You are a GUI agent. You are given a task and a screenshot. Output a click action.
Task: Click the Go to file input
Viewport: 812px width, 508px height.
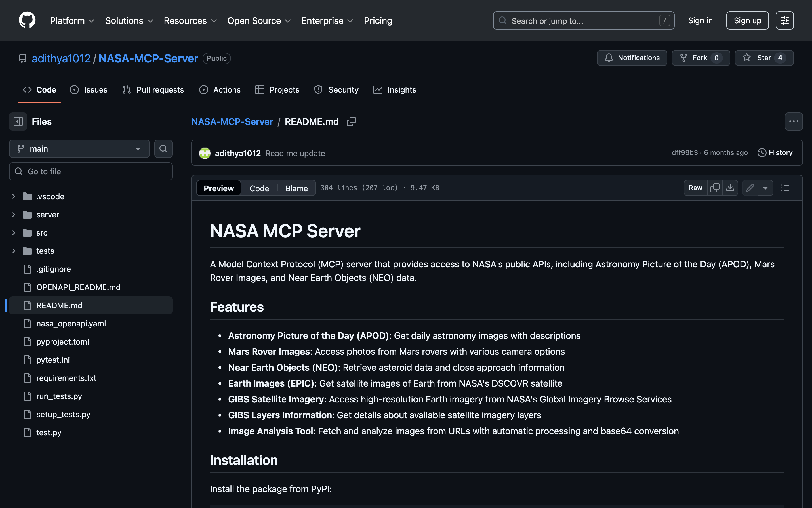pos(91,171)
